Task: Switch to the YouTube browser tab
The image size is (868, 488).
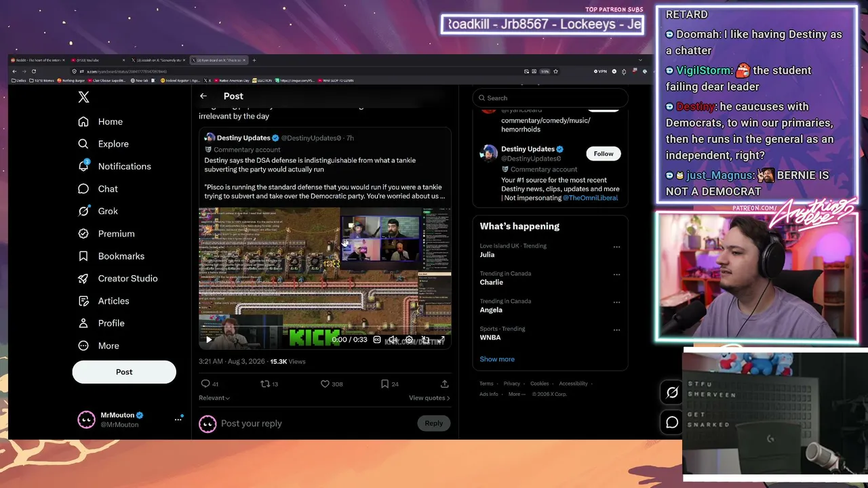Action: coord(98,60)
